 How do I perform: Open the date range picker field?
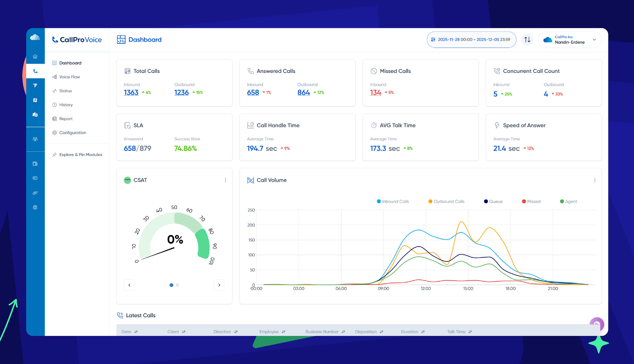(x=471, y=39)
